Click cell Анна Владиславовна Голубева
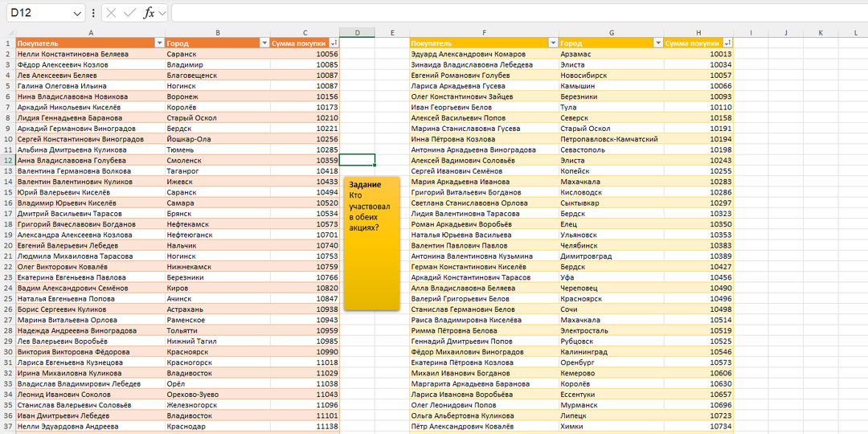The width and height of the screenshot is (868, 434). [91, 161]
